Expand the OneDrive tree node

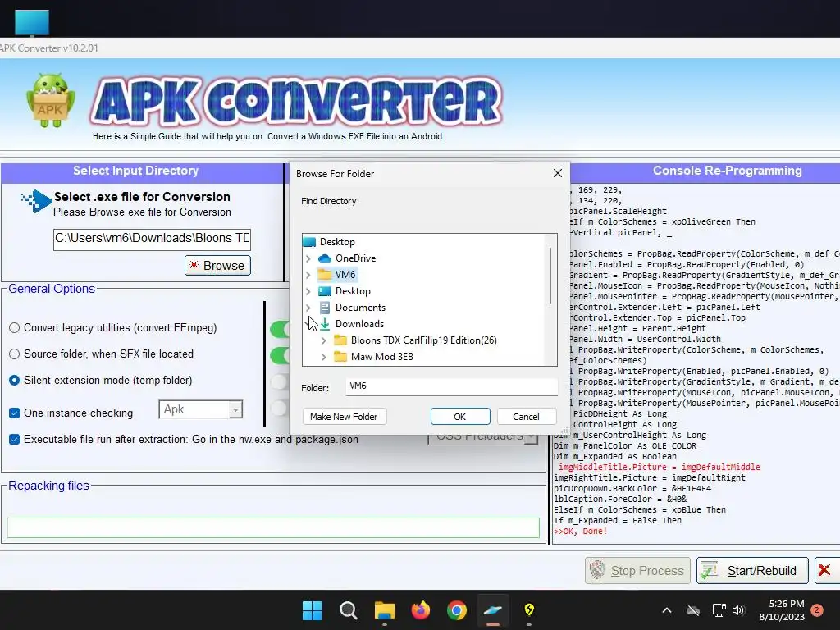pos(308,258)
